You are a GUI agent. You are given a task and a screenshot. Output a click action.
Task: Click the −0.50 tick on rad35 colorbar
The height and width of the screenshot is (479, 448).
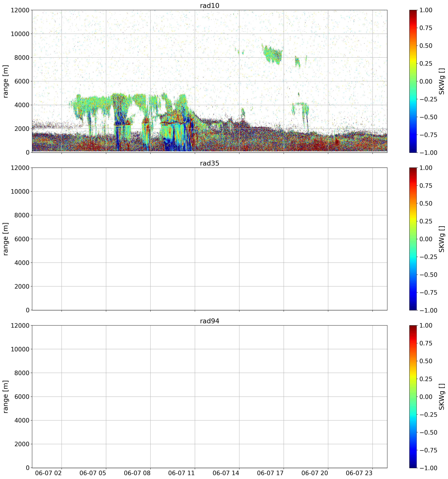(x=428, y=275)
